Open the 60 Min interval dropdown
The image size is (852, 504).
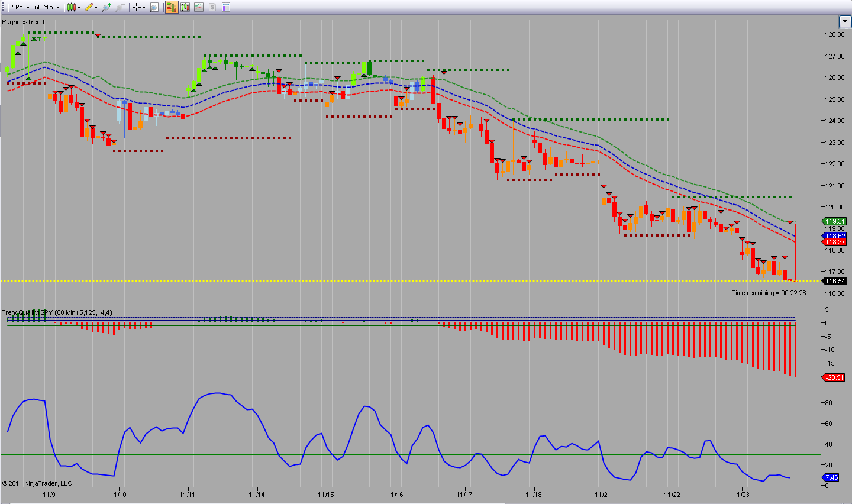[47, 7]
